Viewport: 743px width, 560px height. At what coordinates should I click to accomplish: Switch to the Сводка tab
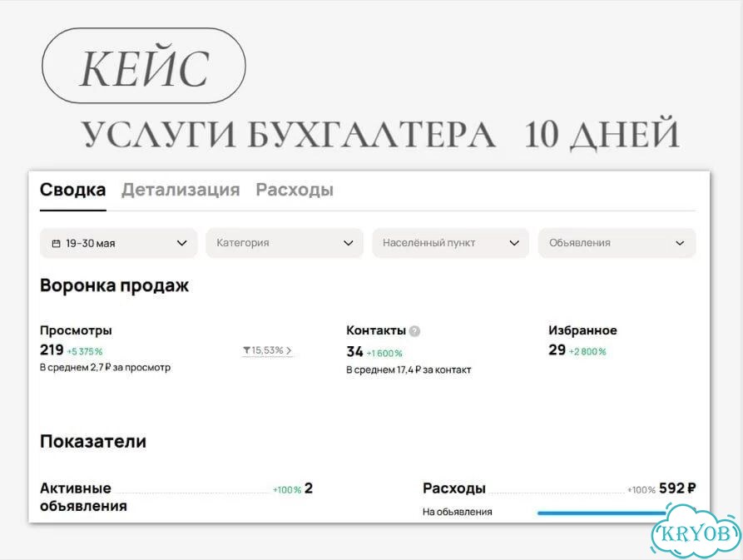(x=73, y=190)
